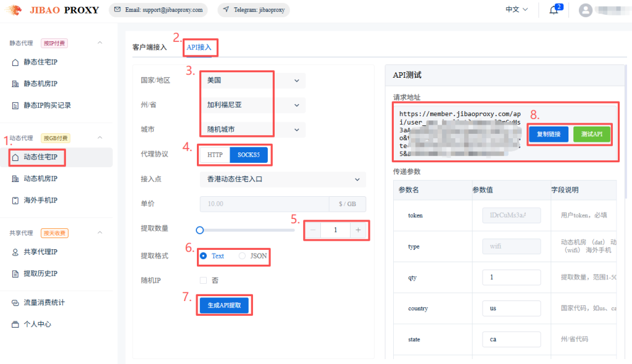
Task: Increase extraction quantity with plus button
Action: [358, 230]
